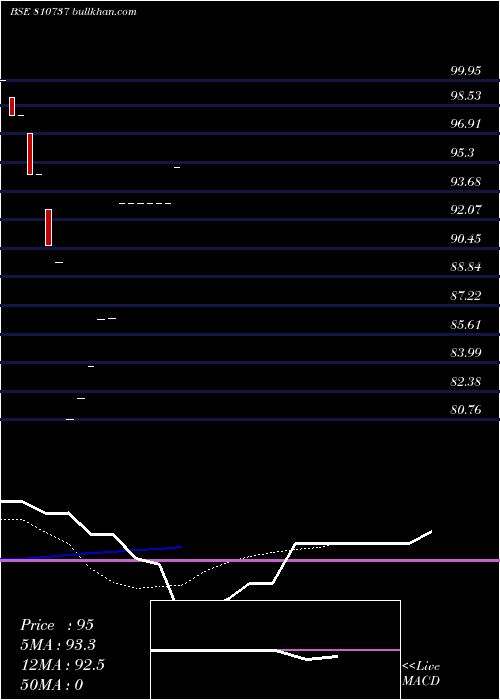The height and width of the screenshot is (700, 500).
Task: Click the <<Live MACD label
Action: 421,674
